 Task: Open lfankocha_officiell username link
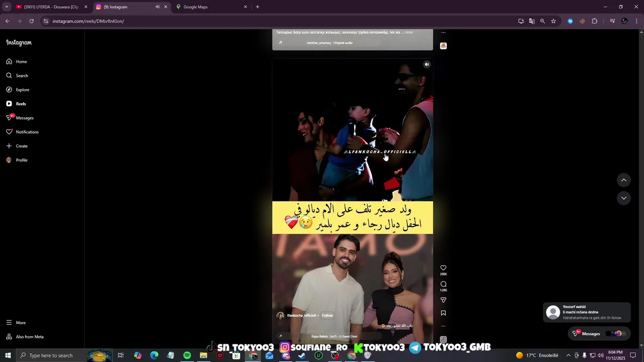[x=301, y=316]
